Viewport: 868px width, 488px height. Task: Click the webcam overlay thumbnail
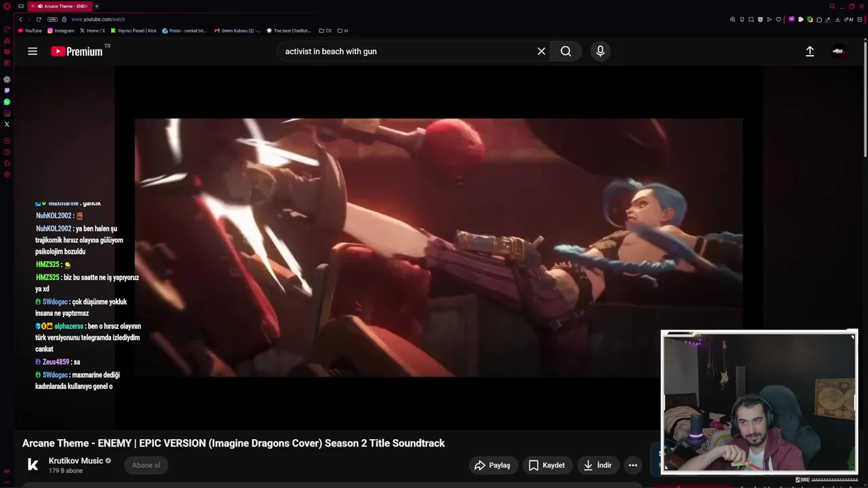point(759,401)
